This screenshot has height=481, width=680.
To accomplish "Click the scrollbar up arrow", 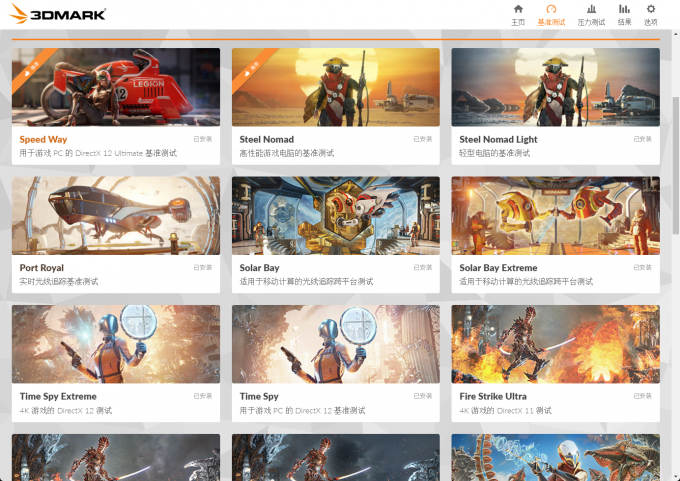I will (x=675, y=33).
